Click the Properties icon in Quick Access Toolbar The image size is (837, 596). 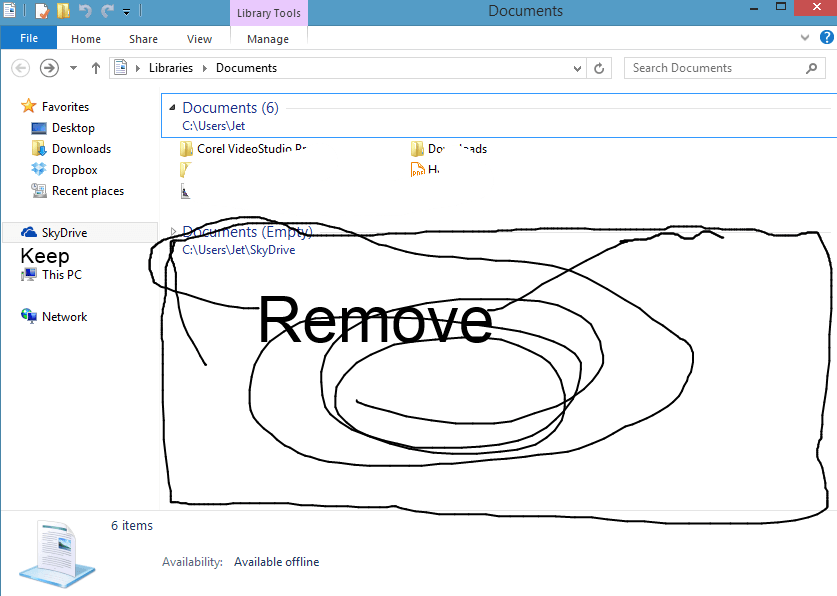[42, 9]
